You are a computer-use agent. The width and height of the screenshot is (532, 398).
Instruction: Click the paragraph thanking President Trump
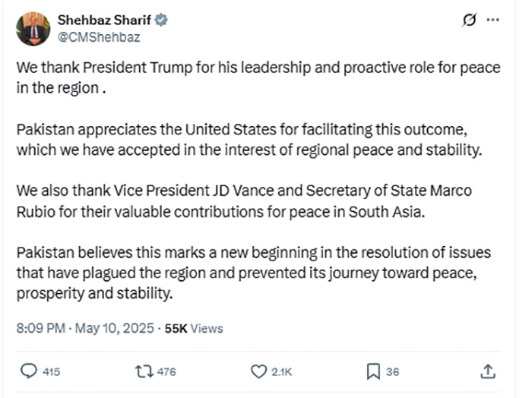(x=258, y=77)
